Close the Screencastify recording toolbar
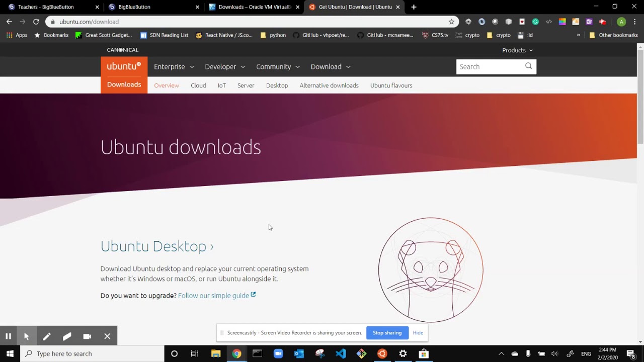644x362 pixels. click(x=107, y=336)
